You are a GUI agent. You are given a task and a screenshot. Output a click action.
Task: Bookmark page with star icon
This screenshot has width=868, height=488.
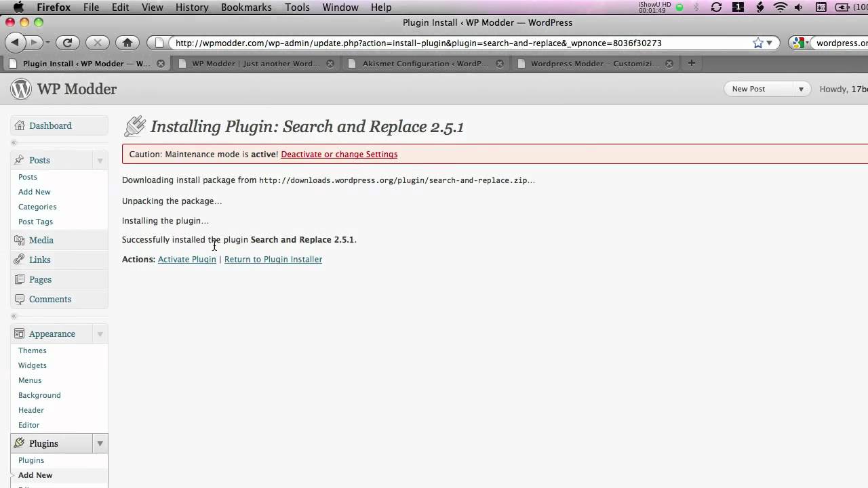(x=757, y=43)
